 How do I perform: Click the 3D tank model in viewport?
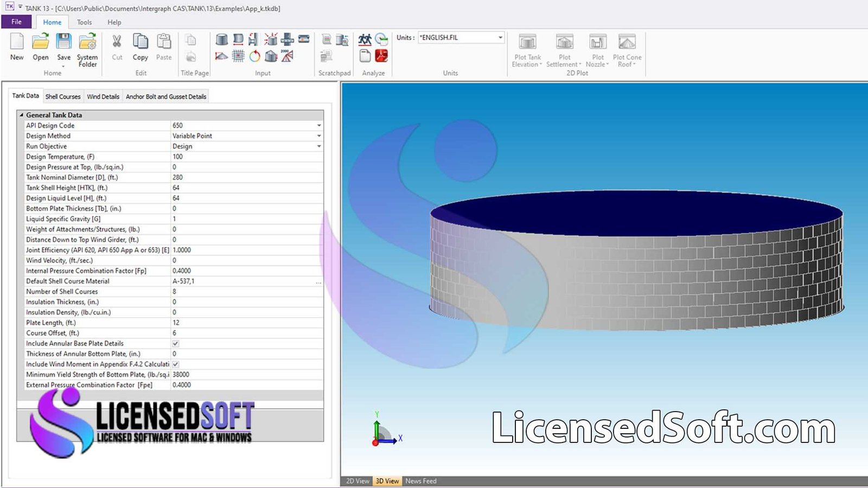(637, 260)
